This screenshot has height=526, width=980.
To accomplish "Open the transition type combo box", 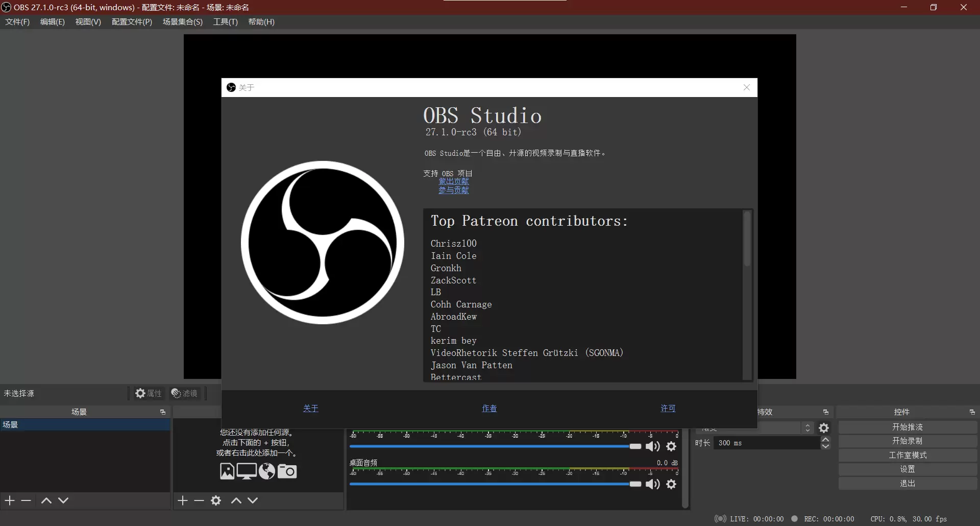I will point(754,428).
